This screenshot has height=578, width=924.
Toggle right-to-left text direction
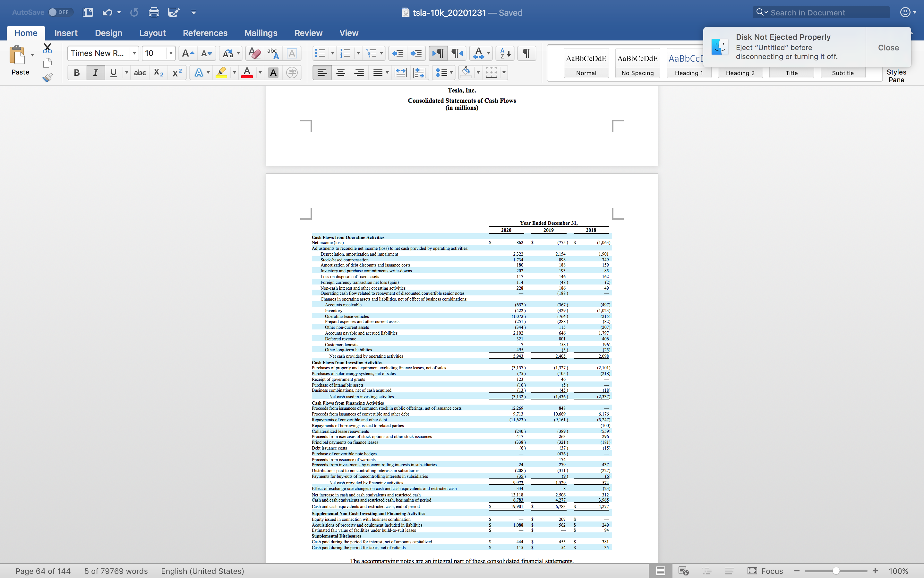tap(457, 53)
